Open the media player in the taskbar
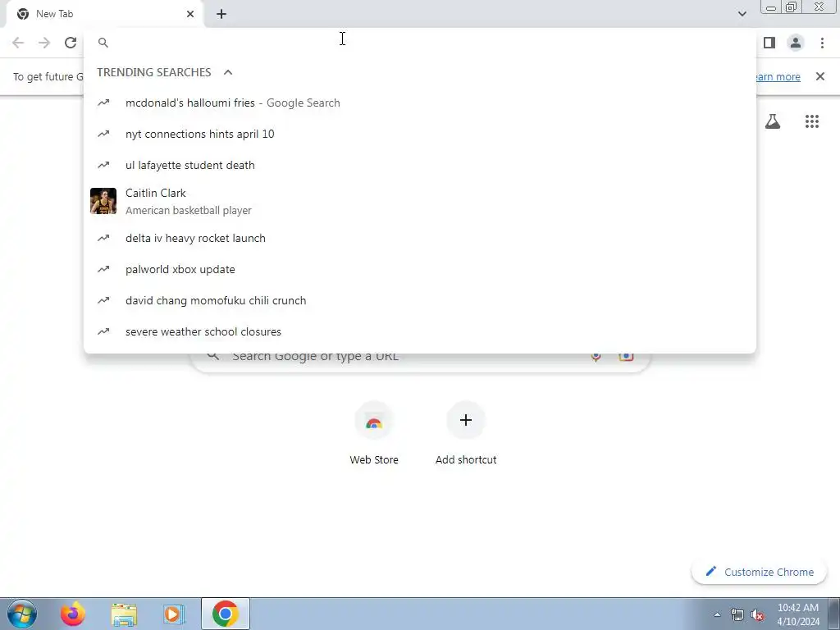 click(173, 614)
